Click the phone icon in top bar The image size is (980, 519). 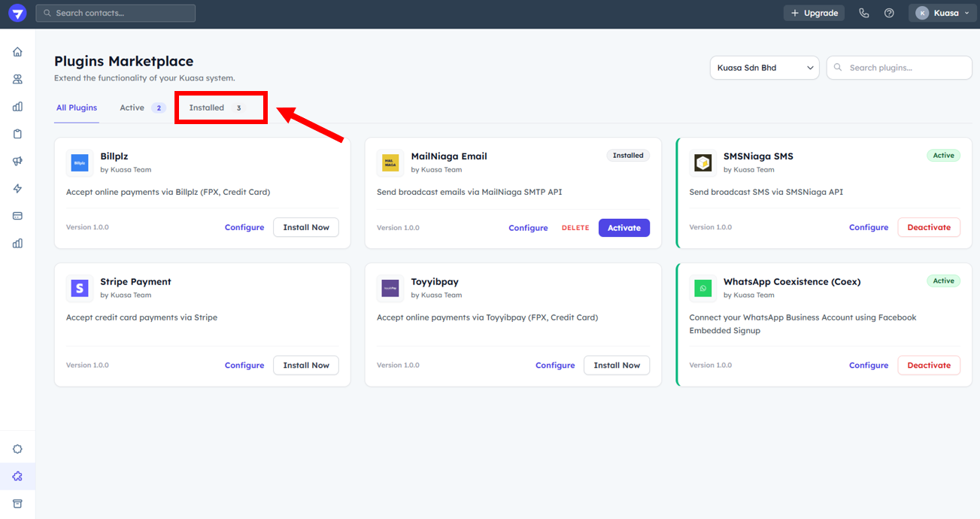tap(863, 13)
